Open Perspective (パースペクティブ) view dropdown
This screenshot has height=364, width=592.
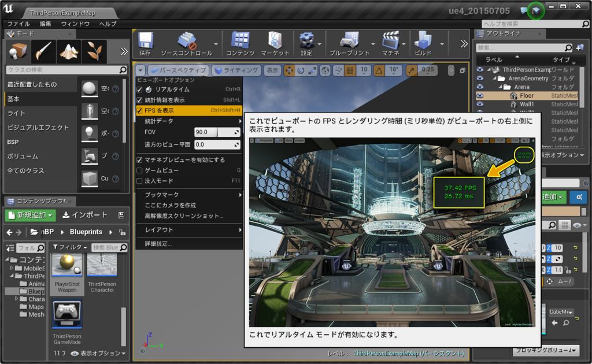(178, 70)
